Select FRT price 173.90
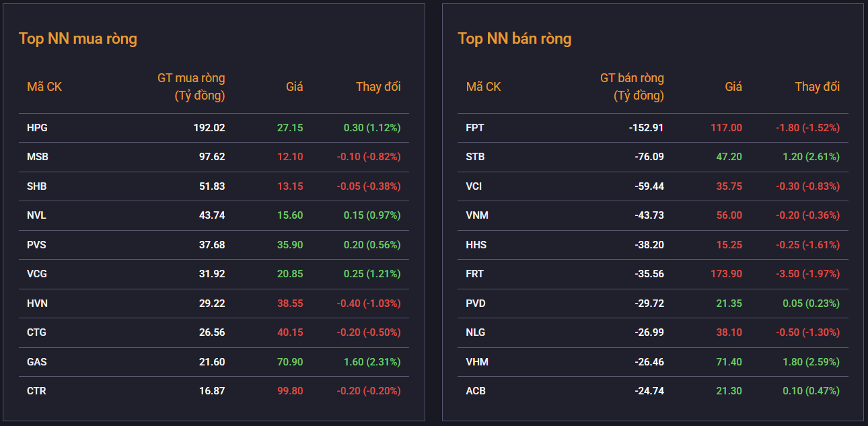The image size is (868, 426). pyautogui.click(x=726, y=274)
